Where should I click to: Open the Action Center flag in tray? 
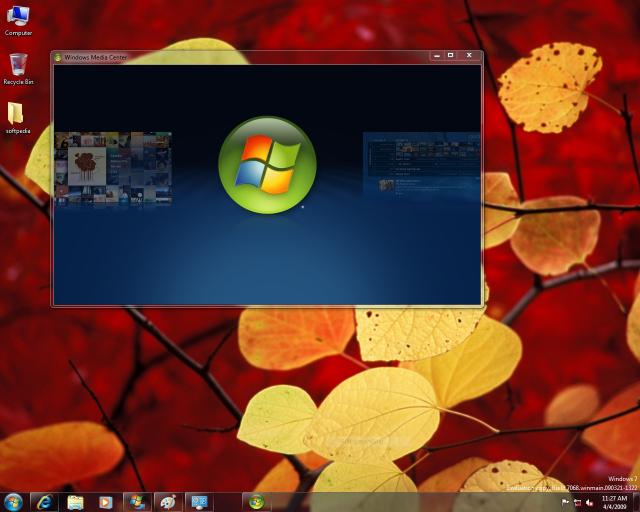(565, 501)
